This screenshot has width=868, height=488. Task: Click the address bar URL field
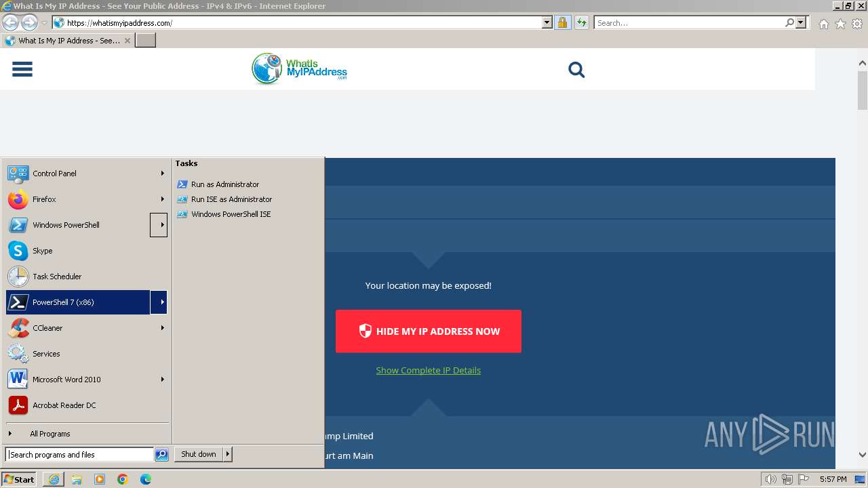click(303, 22)
